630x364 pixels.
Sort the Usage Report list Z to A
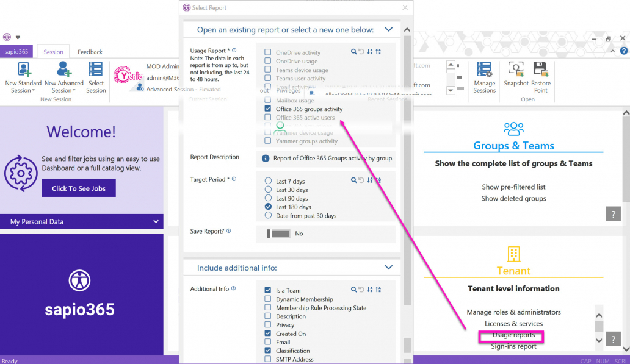tap(378, 51)
